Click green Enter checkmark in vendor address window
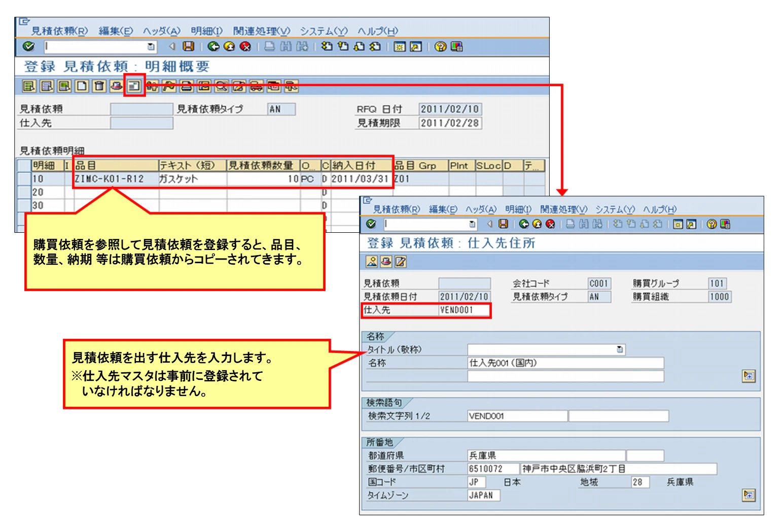783x532 pixels. [371, 224]
